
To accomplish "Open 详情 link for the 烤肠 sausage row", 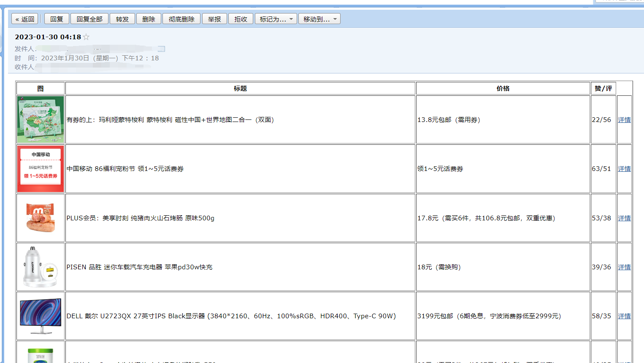I will tap(624, 218).
